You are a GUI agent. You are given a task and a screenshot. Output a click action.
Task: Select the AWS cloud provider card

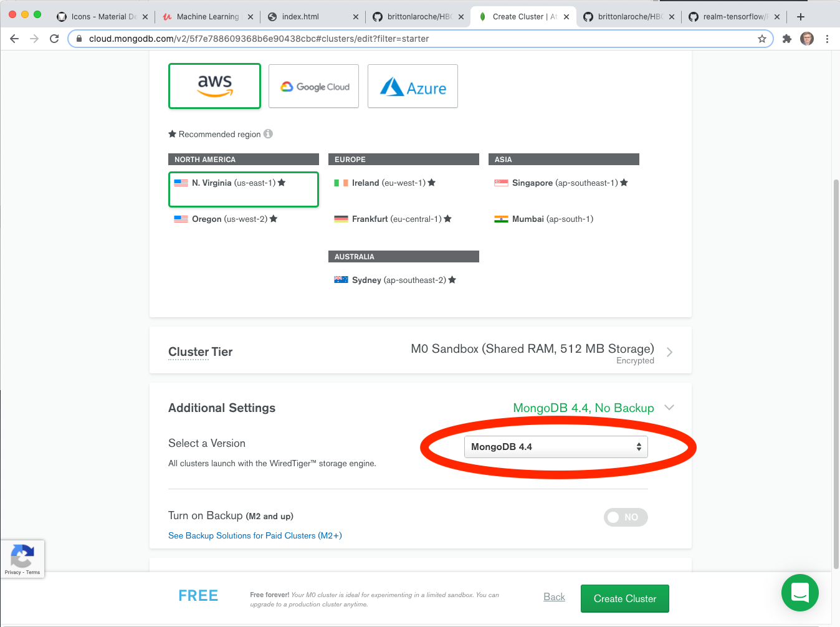click(214, 86)
